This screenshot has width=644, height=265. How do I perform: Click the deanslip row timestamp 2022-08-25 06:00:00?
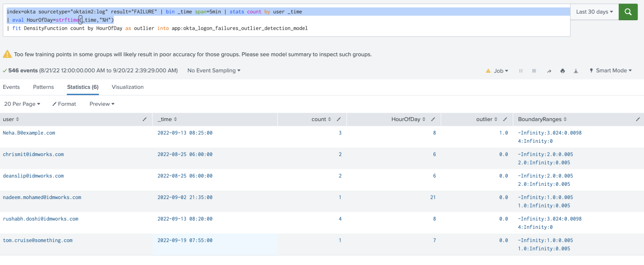click(x=185, y=176)
